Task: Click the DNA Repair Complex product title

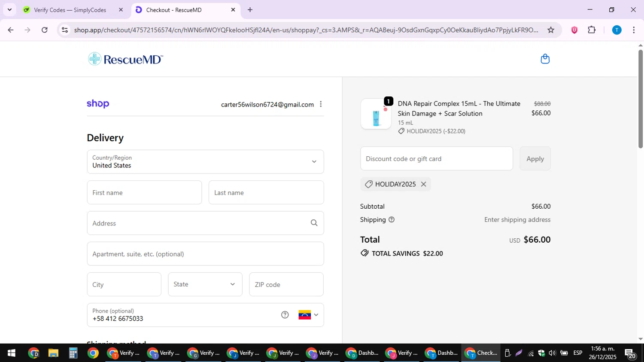Action: (x=459, y=109)
